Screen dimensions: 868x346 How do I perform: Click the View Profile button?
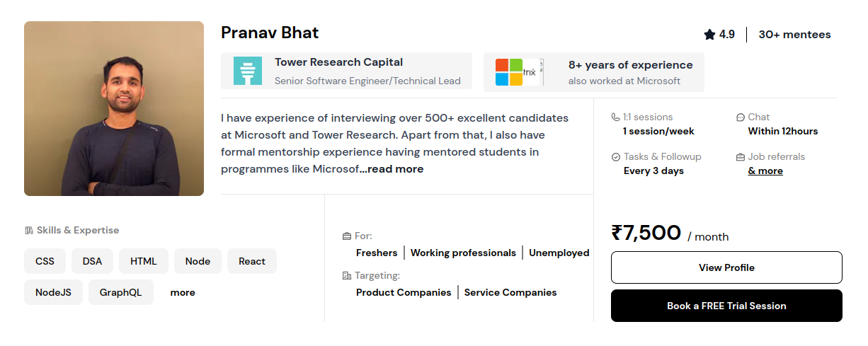tap(726, 267)
